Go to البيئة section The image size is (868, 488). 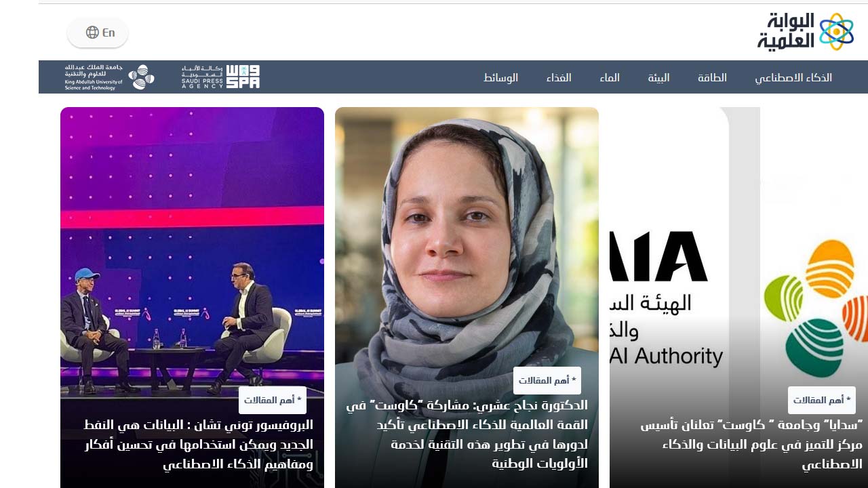coord(658,77)
